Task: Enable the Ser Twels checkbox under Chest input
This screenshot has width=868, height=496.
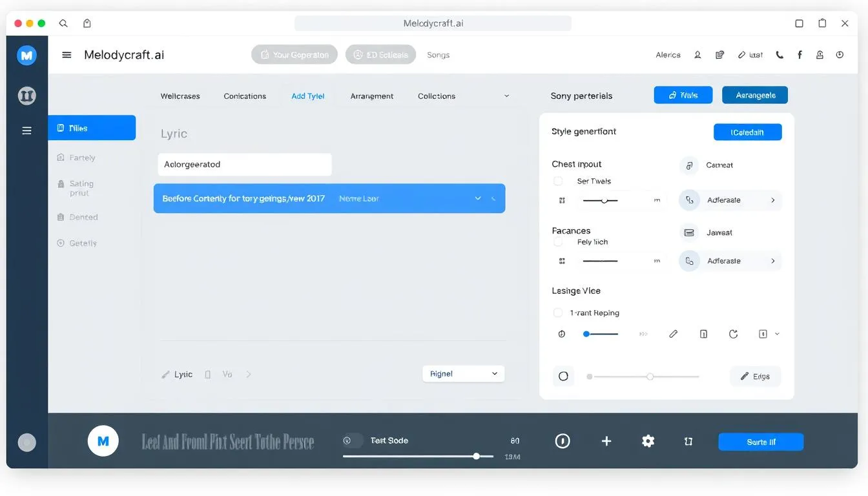Action: point(558,181)
